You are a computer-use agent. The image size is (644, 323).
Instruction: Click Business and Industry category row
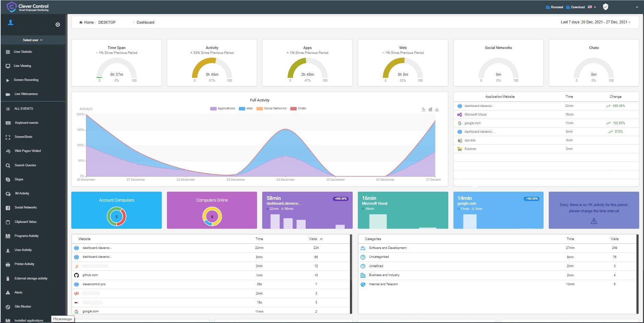tap(497, 275)
